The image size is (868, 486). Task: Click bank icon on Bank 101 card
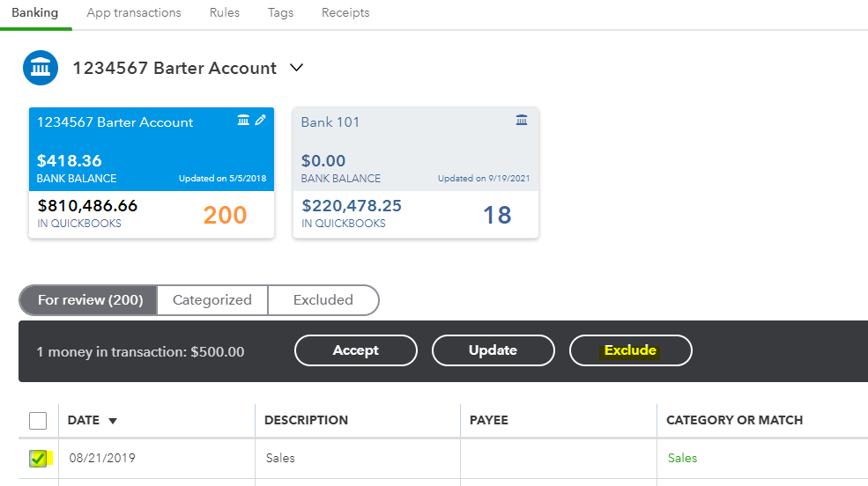522,121
